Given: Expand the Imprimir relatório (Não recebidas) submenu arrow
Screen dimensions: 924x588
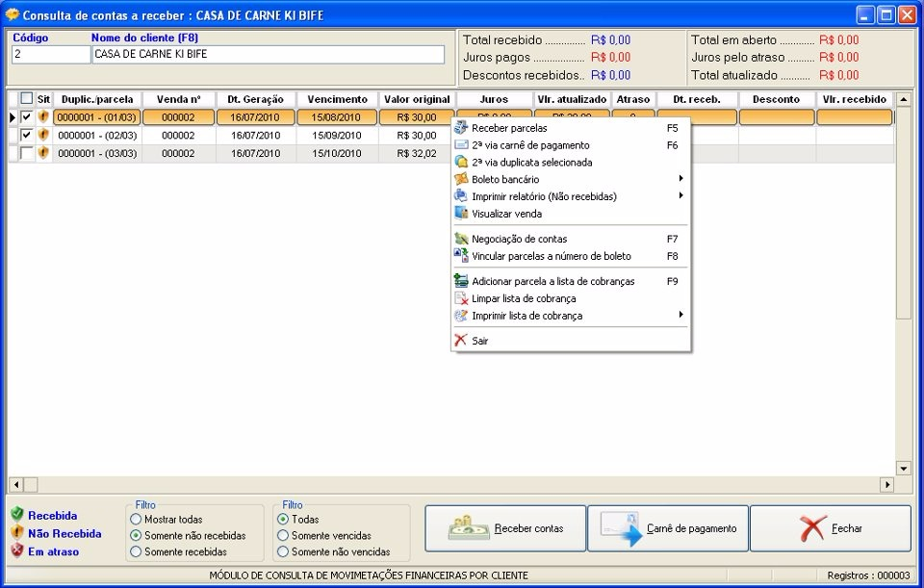Looking at the screenshot, I should [680, 195].
